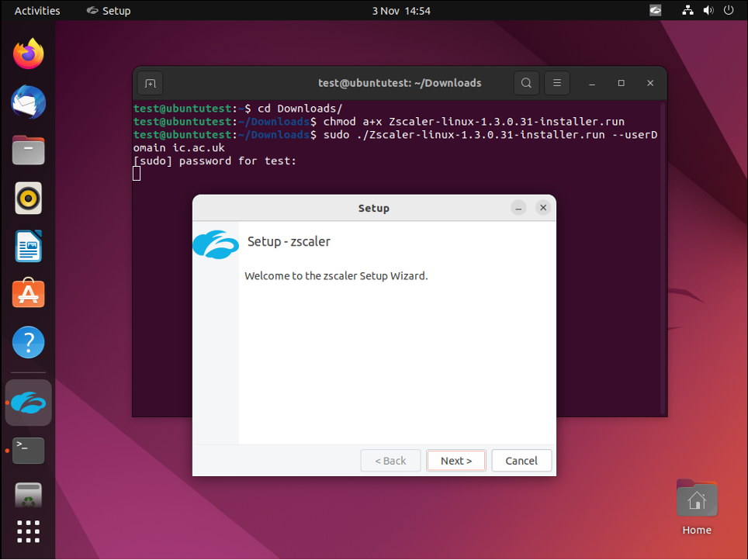Select the Zscaler installer dock icon

(x=29, y=403)
